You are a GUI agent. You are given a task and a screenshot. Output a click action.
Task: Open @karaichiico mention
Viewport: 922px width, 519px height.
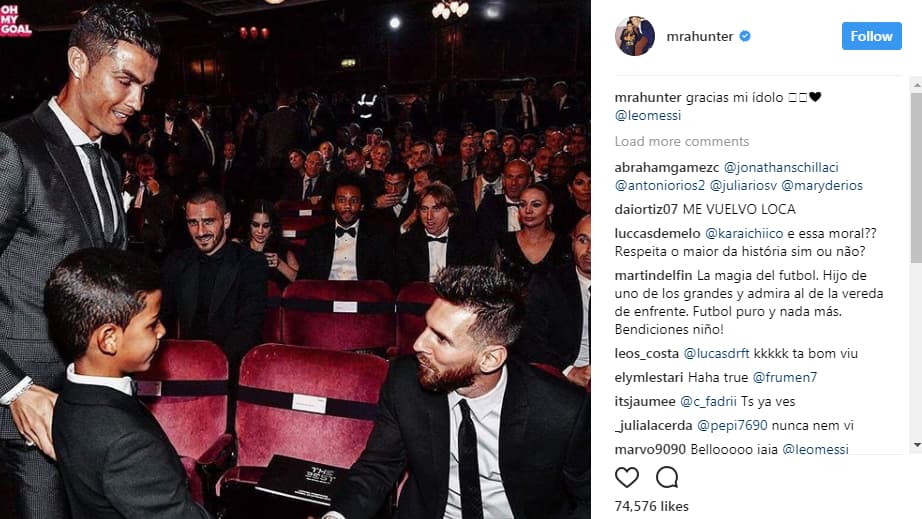(x=744, y=233)
